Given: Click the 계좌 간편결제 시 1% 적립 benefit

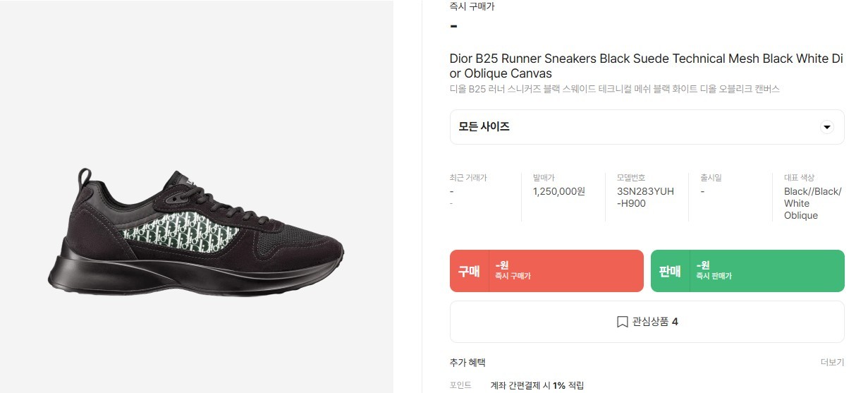Looking at the screenshot, I should pyautogui.click(x=537, y=385).
